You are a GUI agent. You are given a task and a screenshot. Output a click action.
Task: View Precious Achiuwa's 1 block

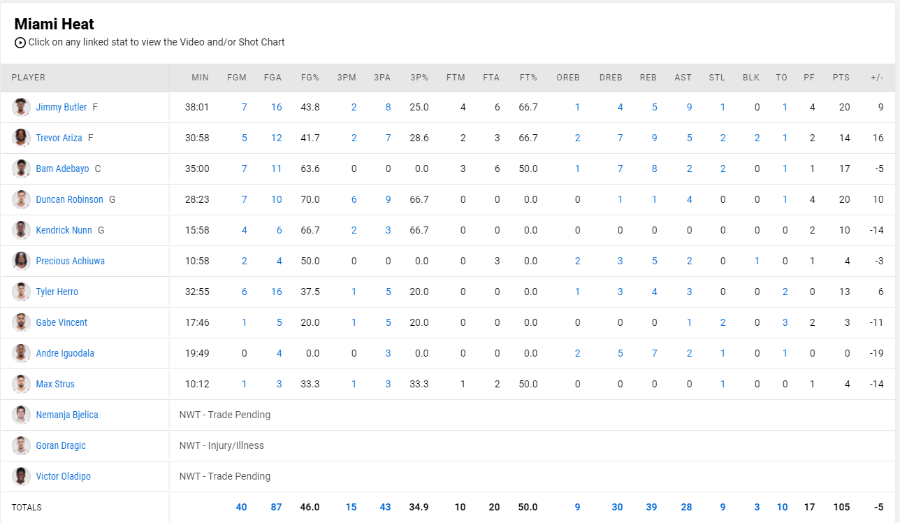[757, 261]
